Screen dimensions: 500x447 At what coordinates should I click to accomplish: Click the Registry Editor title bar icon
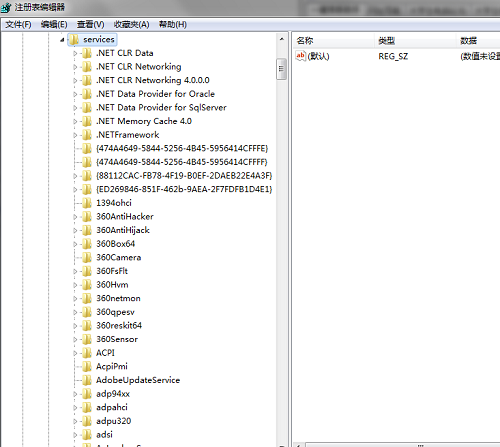(x=6, y=7)
